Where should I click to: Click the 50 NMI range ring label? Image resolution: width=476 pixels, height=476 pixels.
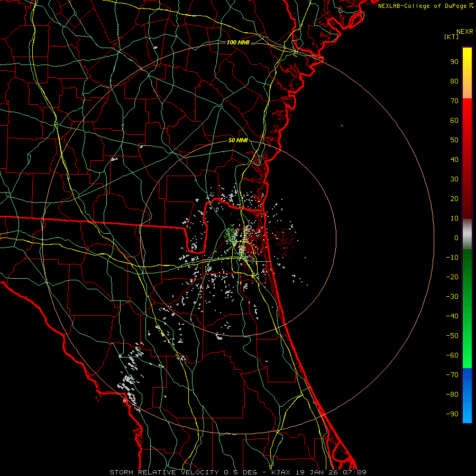pos(238,140)
